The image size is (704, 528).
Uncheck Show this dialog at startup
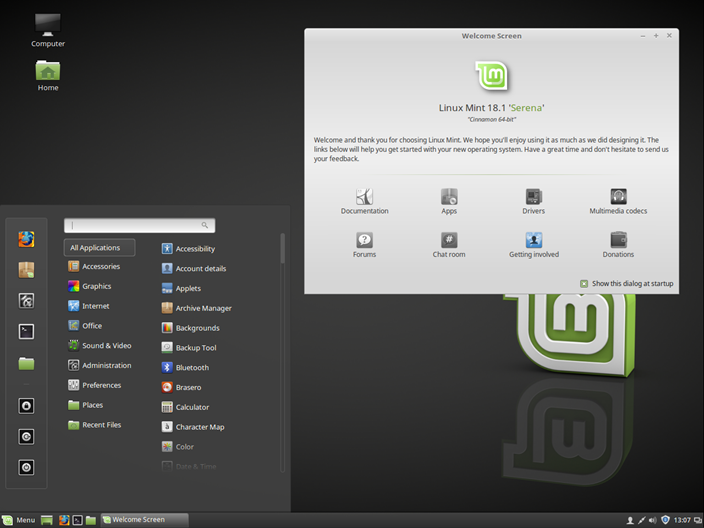coord(584,284)
